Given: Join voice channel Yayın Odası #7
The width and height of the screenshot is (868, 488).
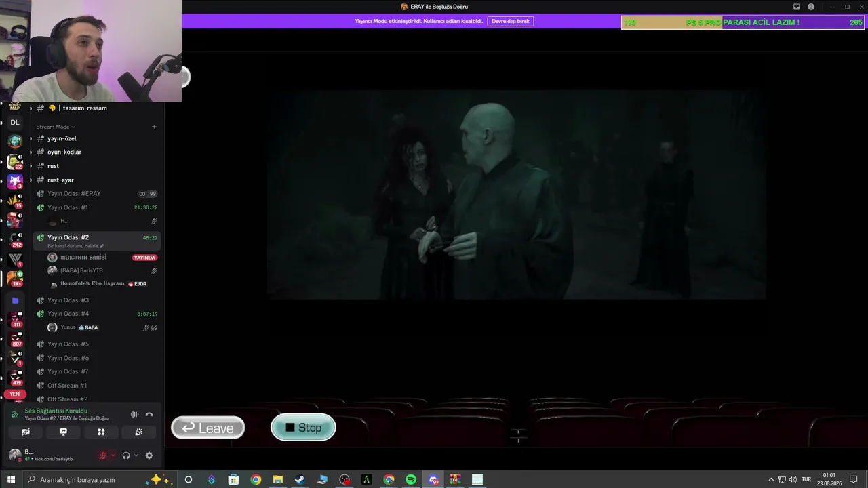Looking at the screenshot, I should tap(97, 371).
